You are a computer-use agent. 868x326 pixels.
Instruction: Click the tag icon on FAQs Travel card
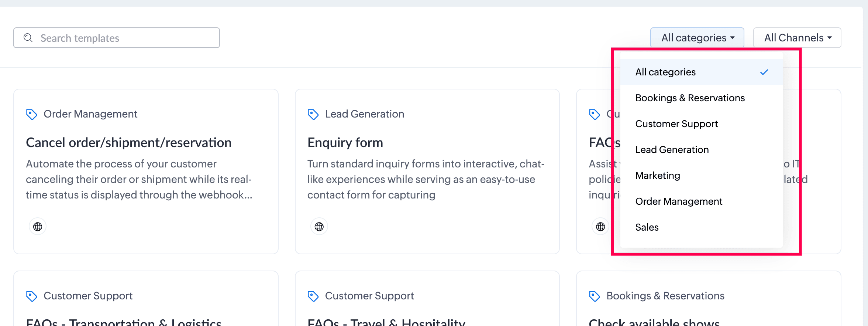(x=313, y=296)
